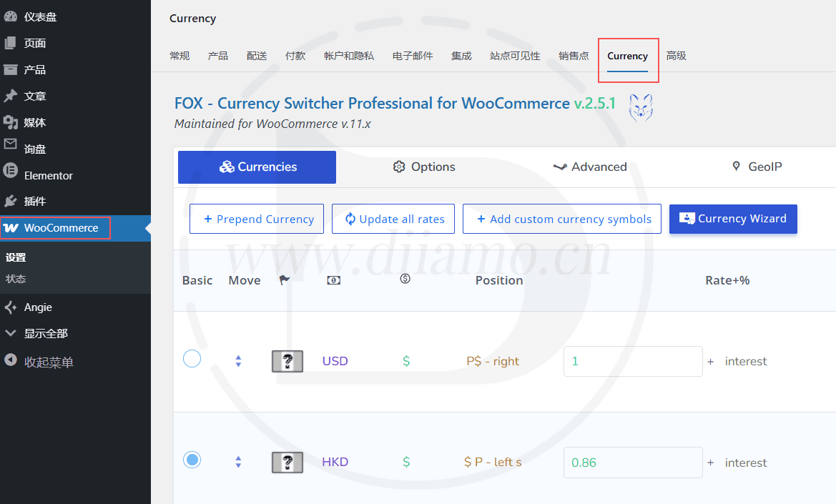Select the Currency settings tab
836x504 pixels.
627,56
